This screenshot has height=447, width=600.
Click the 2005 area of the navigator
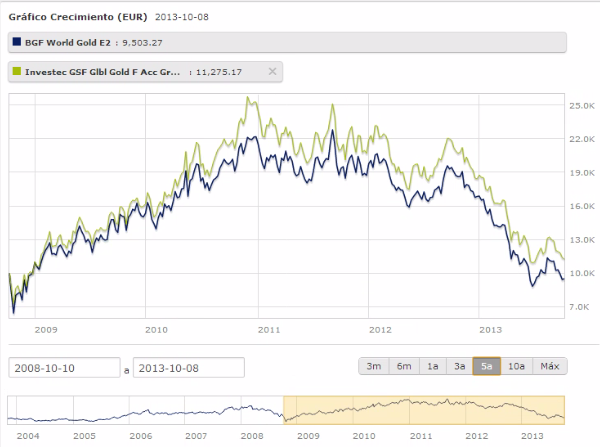click(x=84, y=412)
